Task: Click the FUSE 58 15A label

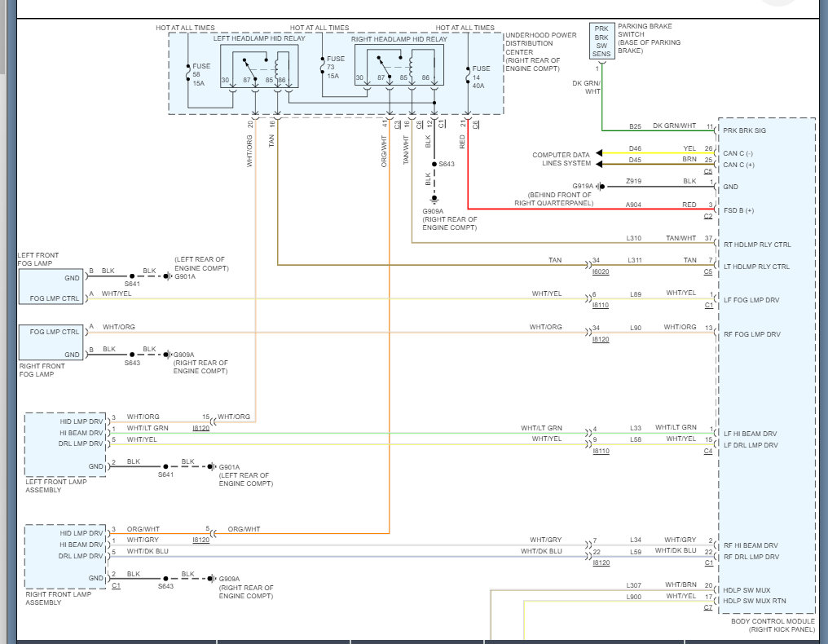Action: coord(201,74)
